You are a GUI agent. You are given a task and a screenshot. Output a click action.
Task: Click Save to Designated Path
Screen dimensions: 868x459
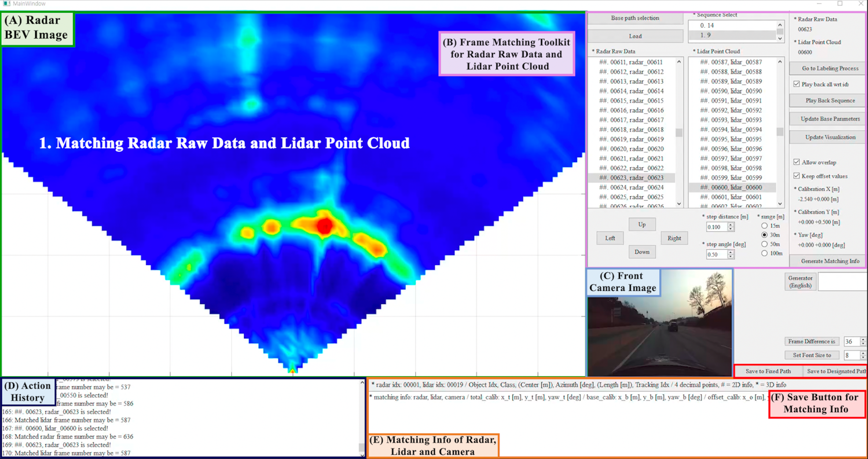coord(836,371)
